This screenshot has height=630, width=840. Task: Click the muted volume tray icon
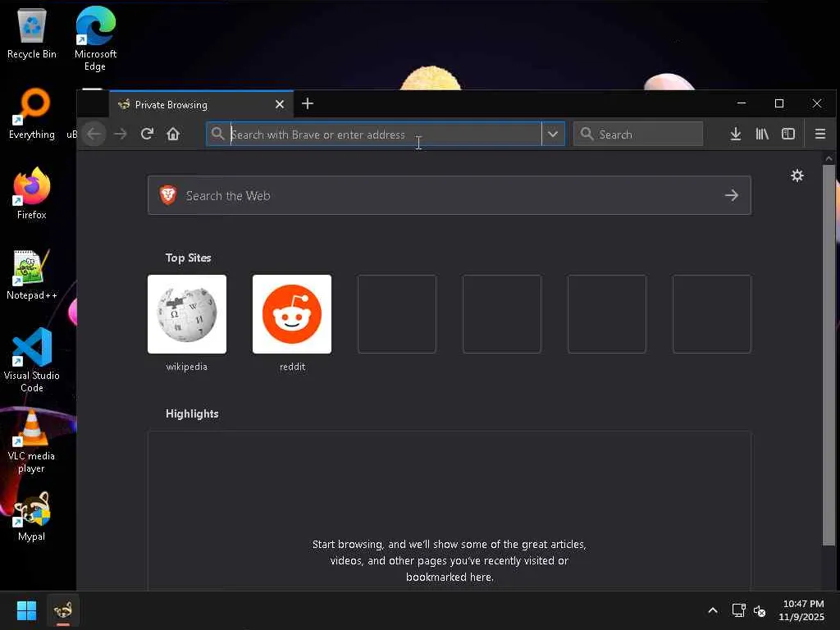(x=760, y=610)
